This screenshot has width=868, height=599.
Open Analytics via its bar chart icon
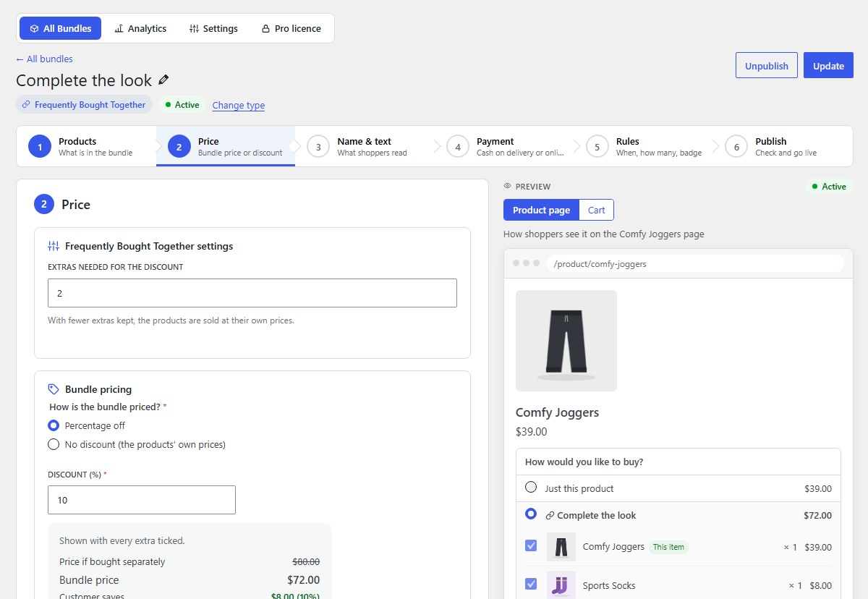pyautogui.click(x=119, y=29)
